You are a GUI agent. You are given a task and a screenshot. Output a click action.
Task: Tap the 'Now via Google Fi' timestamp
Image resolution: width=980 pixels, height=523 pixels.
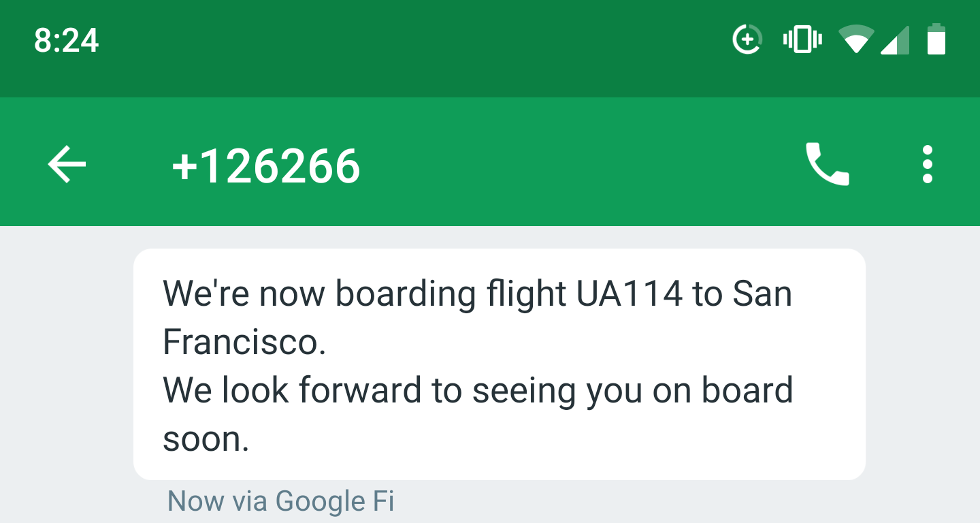280,502
